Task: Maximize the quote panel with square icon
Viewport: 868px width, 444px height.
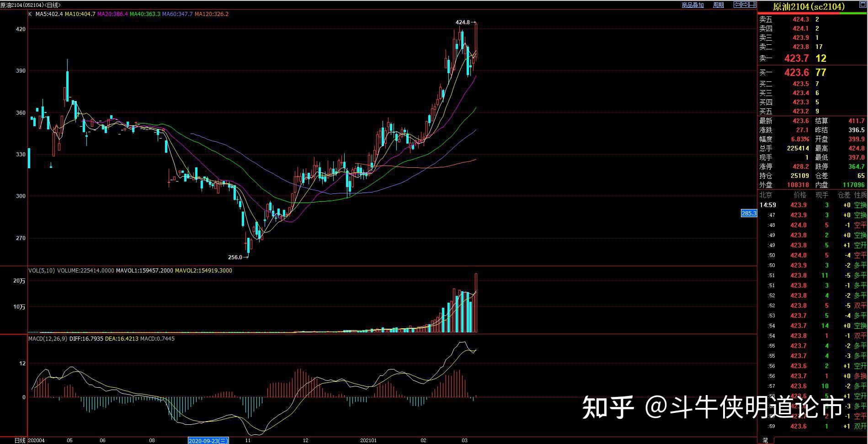Action: [752, 5]
